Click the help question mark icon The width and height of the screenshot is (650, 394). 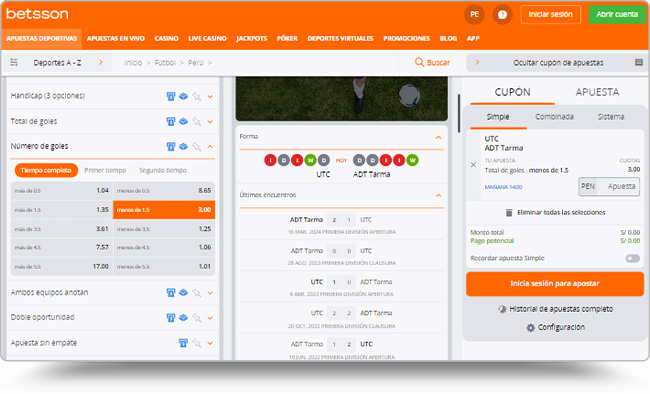click(502, 15)
